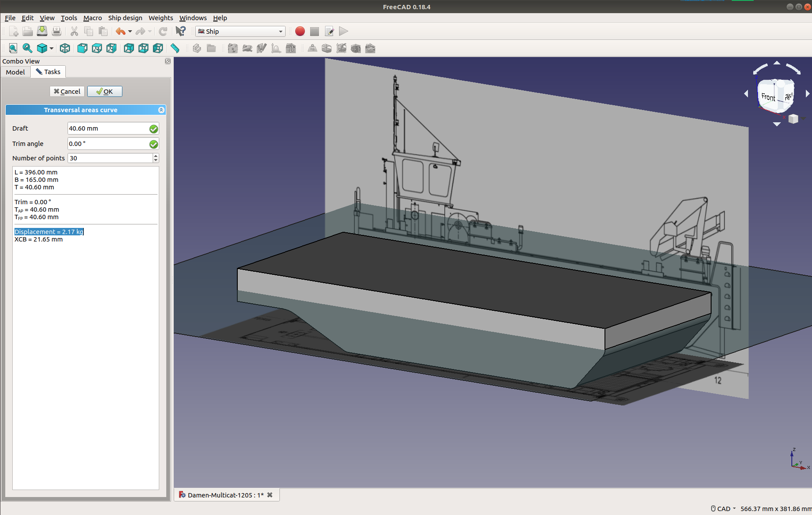Set the bottom view cube icon

143,48
